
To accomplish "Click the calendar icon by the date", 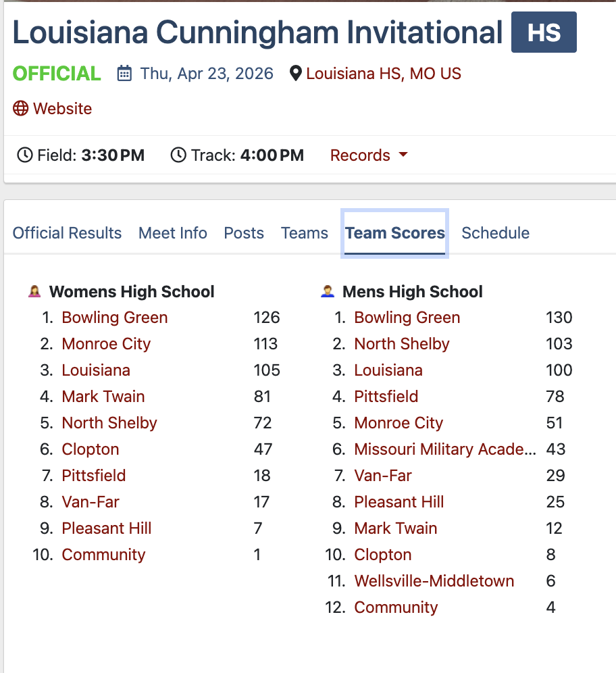I will click(124, 74).
